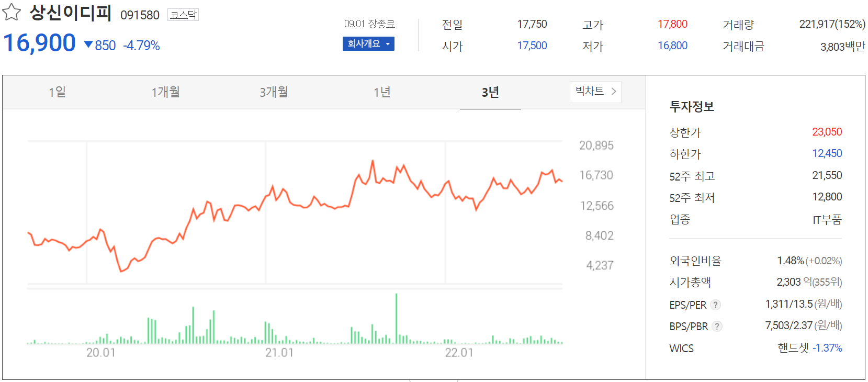This screenshot has height=382, width=868.
Task: Switch chart to 1년 tab
Action: click(382, 92)
